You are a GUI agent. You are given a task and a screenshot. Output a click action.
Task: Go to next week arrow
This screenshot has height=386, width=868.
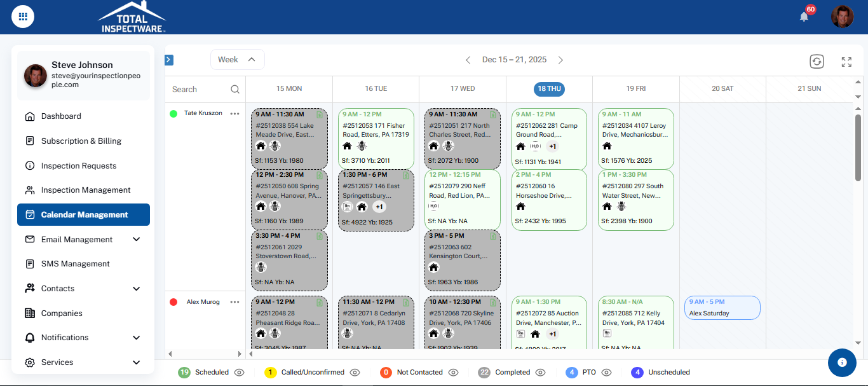[x=560, y=60]
